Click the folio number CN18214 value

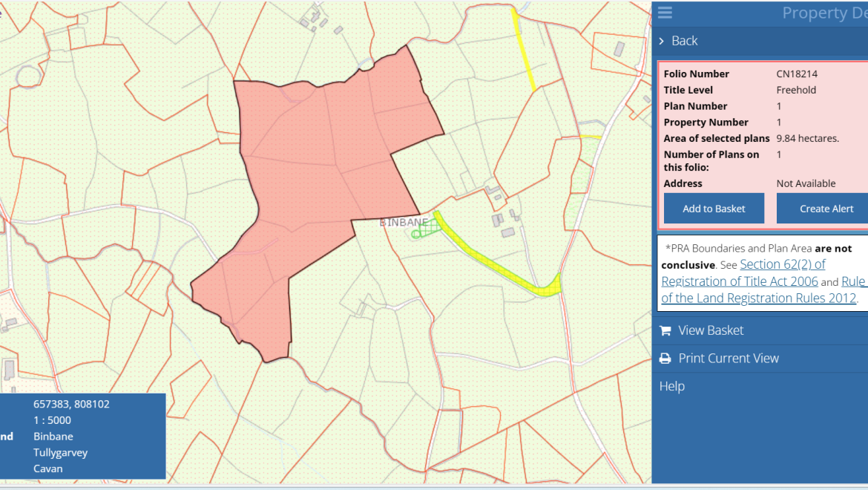(x=797, y=73)
